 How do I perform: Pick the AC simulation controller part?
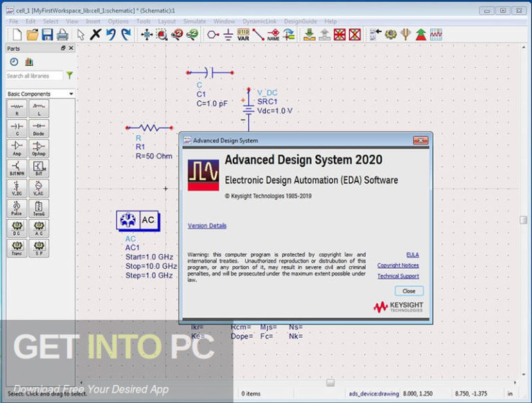[x=39, y=229]
